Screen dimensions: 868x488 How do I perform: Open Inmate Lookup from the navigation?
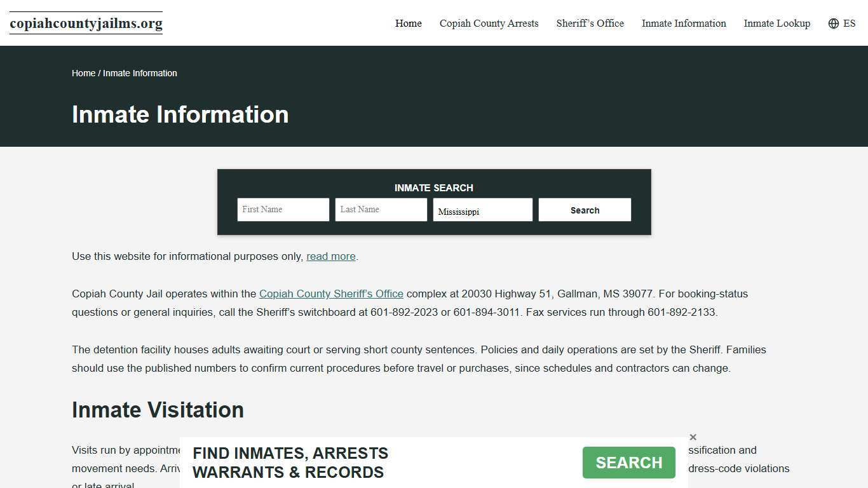click(x=776, y=24)
